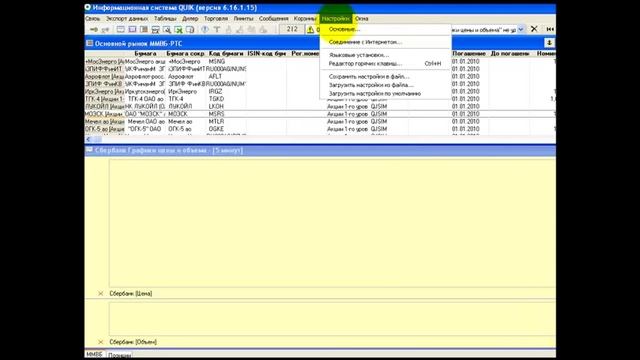Click the 212 counter field in toolbar
Screen dimensions: 640x360
(292, 29)
